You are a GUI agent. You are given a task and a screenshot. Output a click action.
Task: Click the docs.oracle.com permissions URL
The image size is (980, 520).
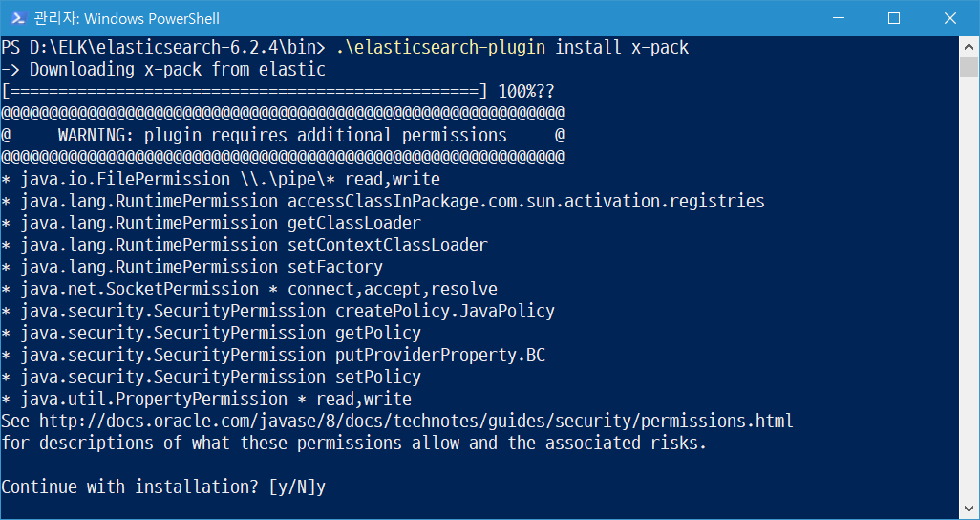pos(416,422)
